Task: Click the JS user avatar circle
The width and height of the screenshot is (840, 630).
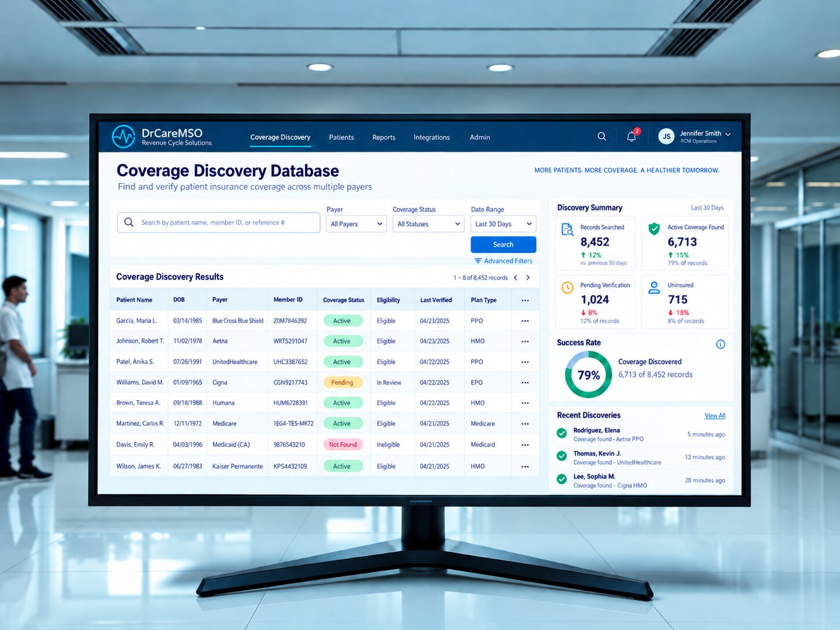Action: click(667, 137)
